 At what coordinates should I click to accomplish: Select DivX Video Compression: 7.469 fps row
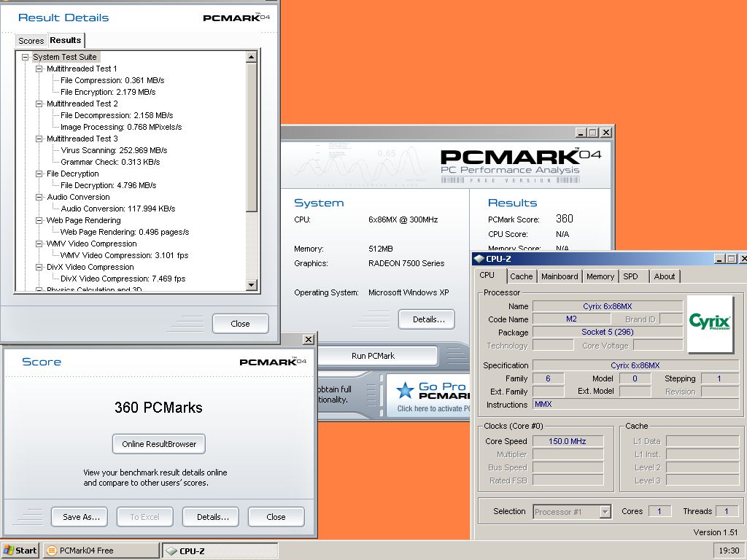pyautogui.click(x=123, y=279)
